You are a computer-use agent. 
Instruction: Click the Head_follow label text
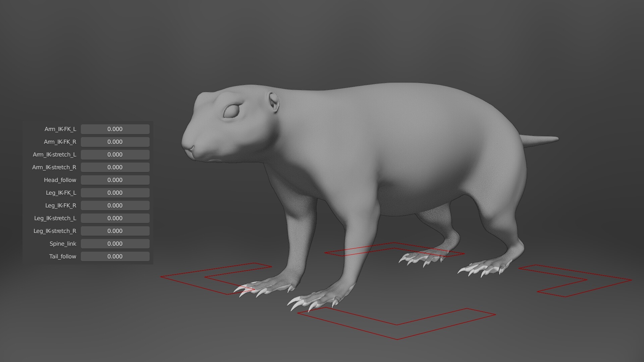60,180
